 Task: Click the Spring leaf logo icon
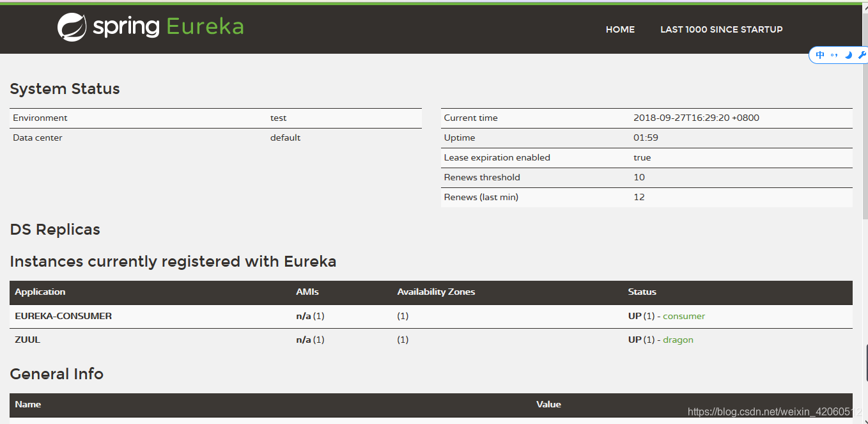click(x=72, y=27)
